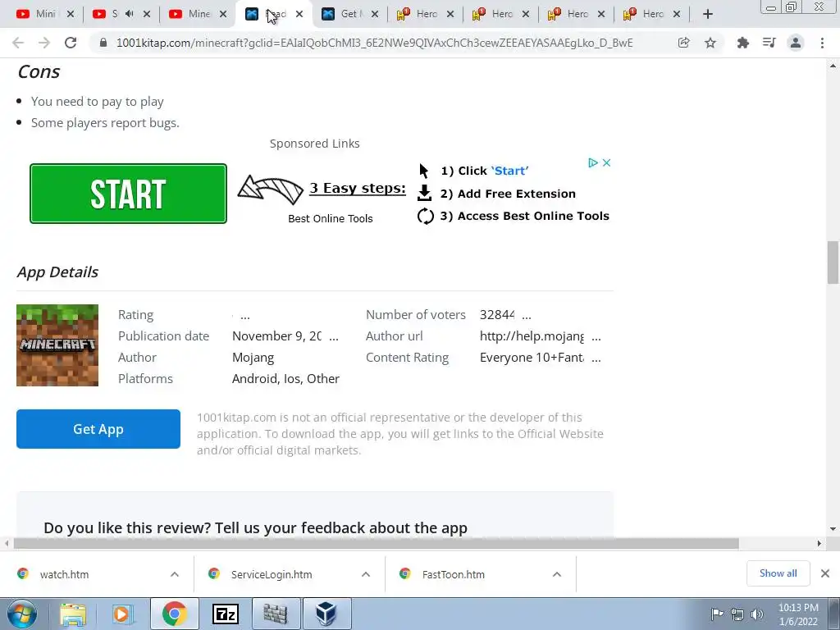Image resolution: width=840 pixels, height=630 pixels.
Task: Open the Windows Start menu
Action: click(22, 614)
